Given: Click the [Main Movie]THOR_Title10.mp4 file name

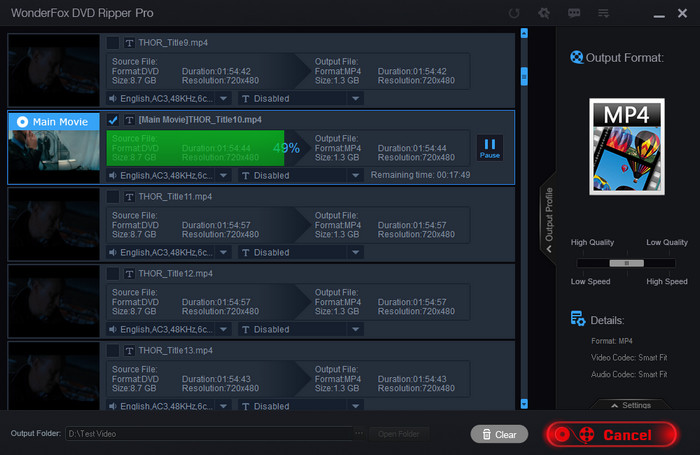Looking at the screenshot, I should coord(200,120).
